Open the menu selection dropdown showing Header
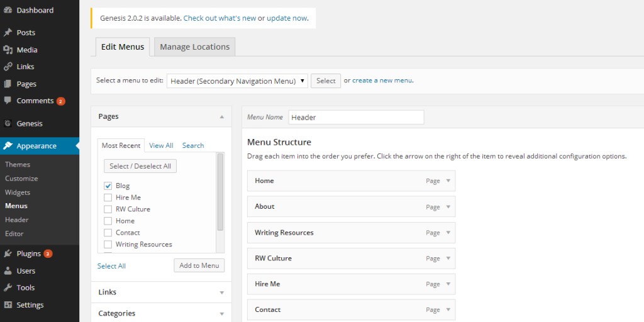This screenshot has width=644, height=322. click(x=237, y=81)
